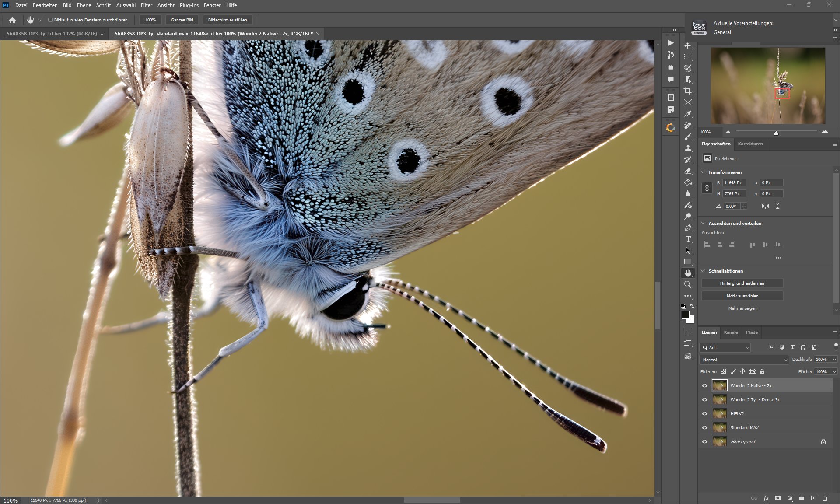Hide the Wonder 2 Native - 2x layer
The height and width of the screenshot is (504, 840).
pos(704,385)
